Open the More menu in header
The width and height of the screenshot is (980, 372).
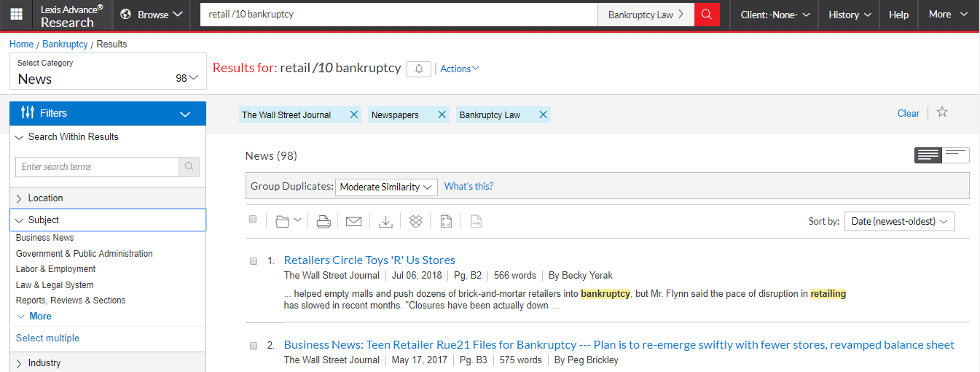(x=948, y=15)
